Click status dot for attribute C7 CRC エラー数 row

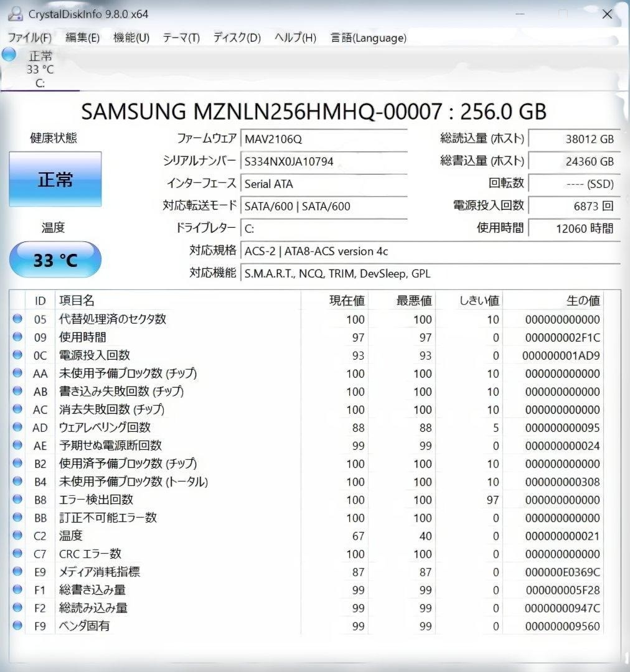[x=17, y=553]
